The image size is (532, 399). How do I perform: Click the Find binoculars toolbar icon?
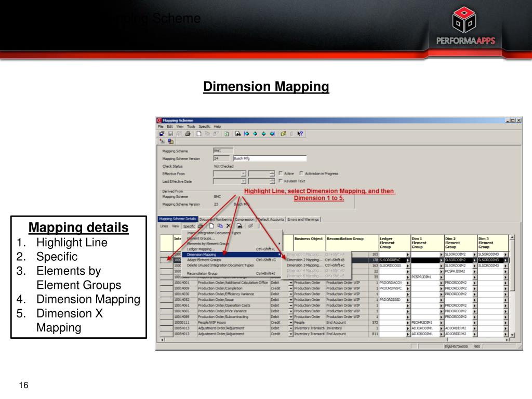[238, 134]
